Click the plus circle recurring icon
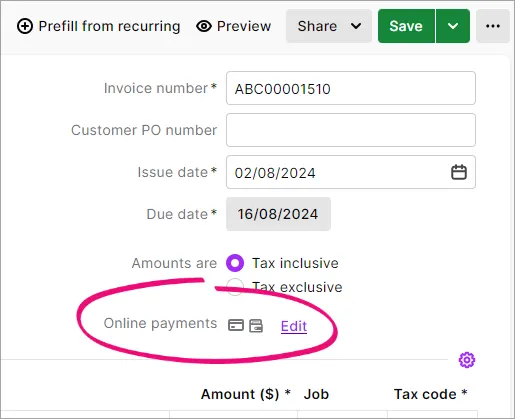 [25, 26]
